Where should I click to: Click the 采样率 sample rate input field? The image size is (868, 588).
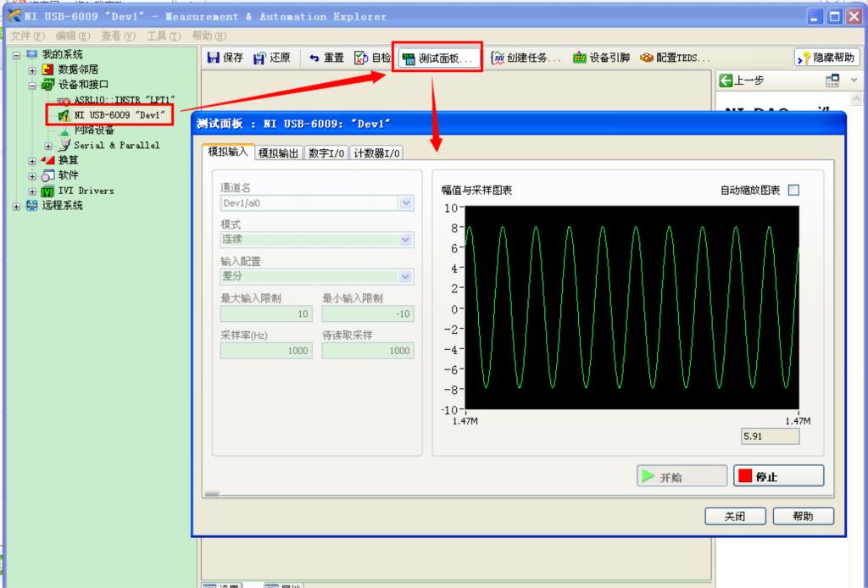pos(265,350)
